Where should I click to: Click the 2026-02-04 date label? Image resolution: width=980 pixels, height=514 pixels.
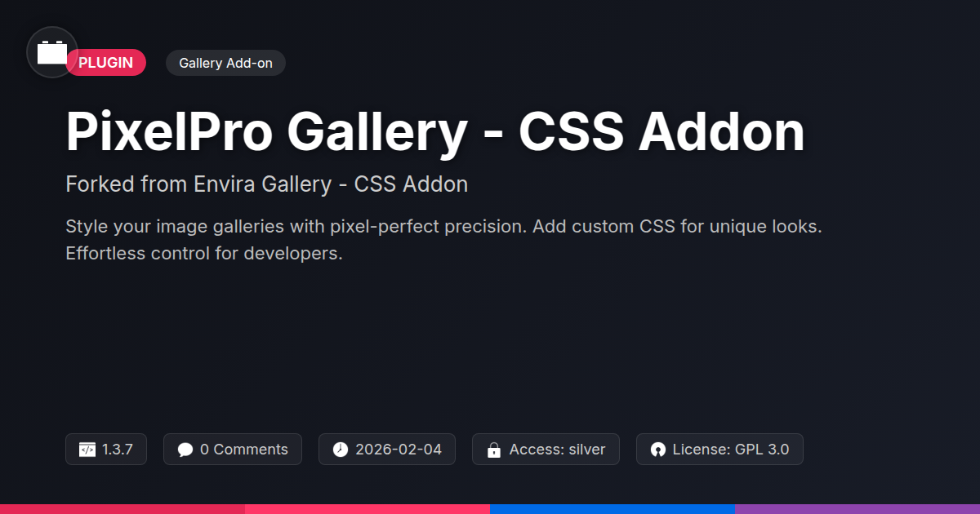[399, 450]
